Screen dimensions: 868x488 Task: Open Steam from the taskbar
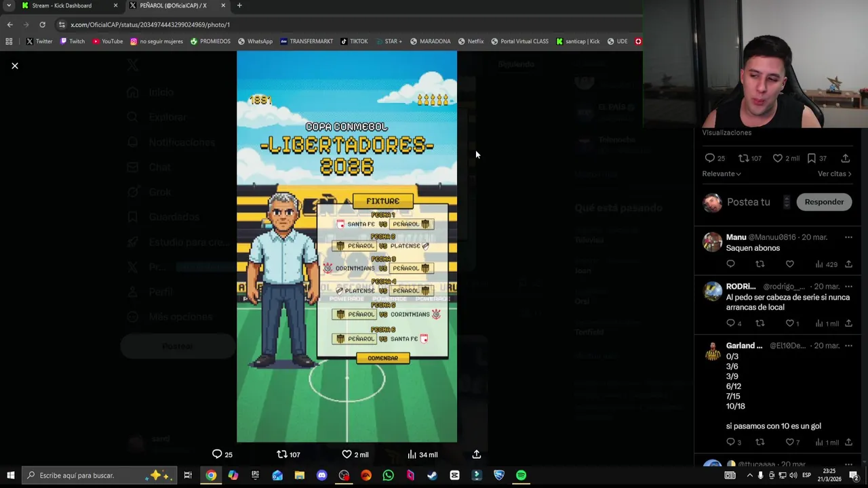tap(432, 475)
